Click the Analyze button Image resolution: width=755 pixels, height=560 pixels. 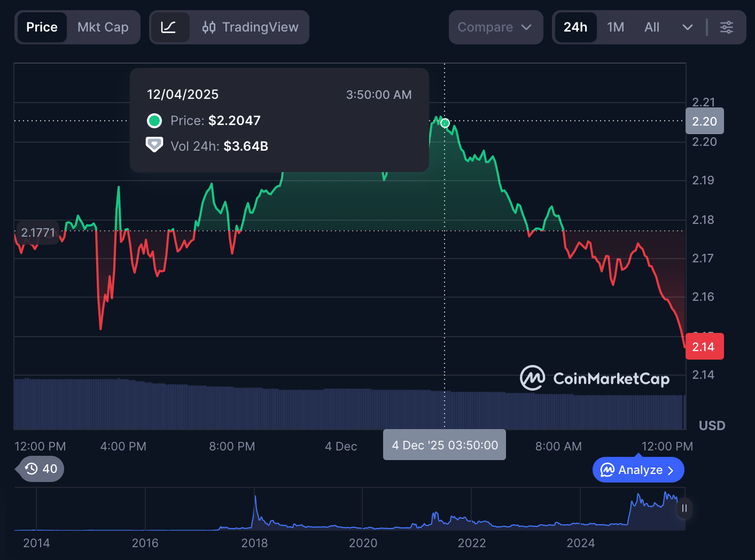coord(638,470)
